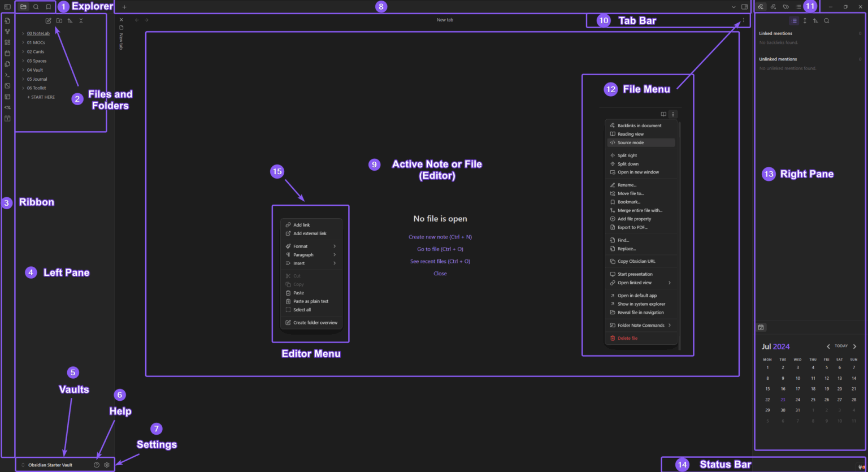
Task: Open tab list dropdown arrow in tab bar
Action: click(x=734, y=7)
